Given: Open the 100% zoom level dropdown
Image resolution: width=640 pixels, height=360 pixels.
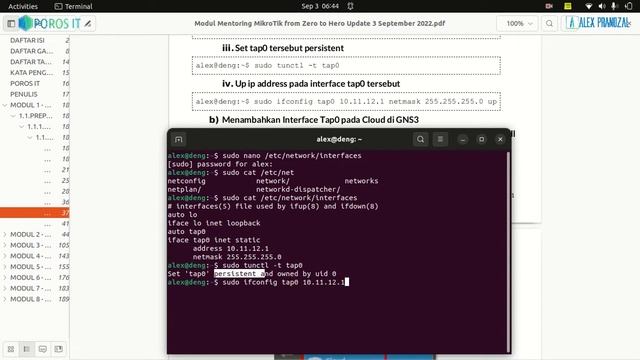Looking at the screenshot, I should (x=518, y=24).
